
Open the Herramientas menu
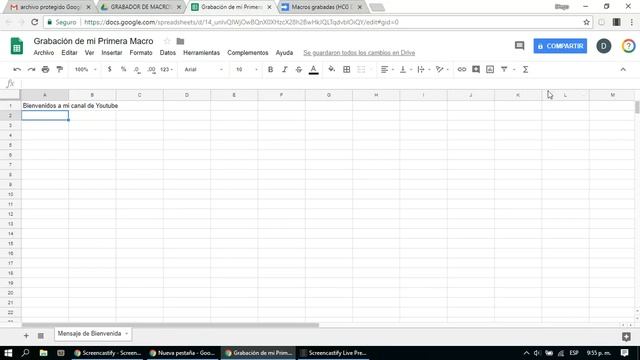pos(201,53)
